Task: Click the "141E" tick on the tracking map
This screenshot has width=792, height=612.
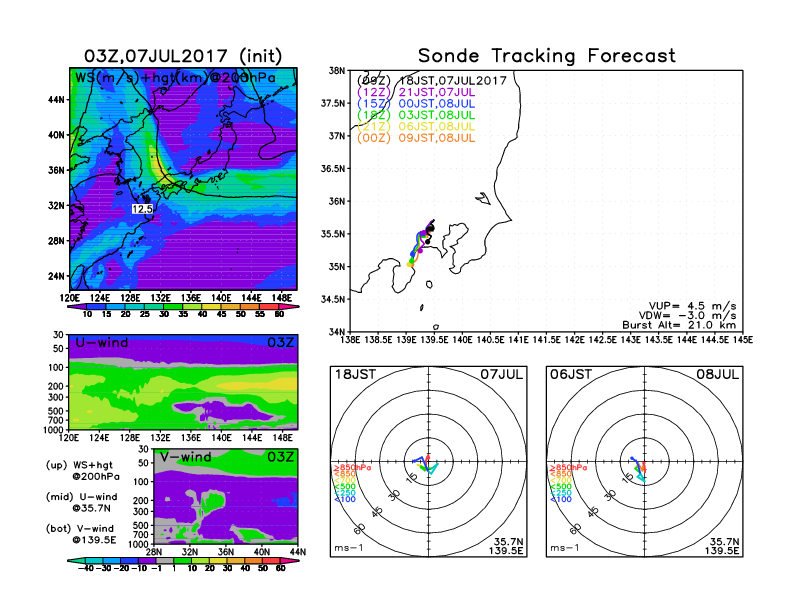Action: click(519, 340)
